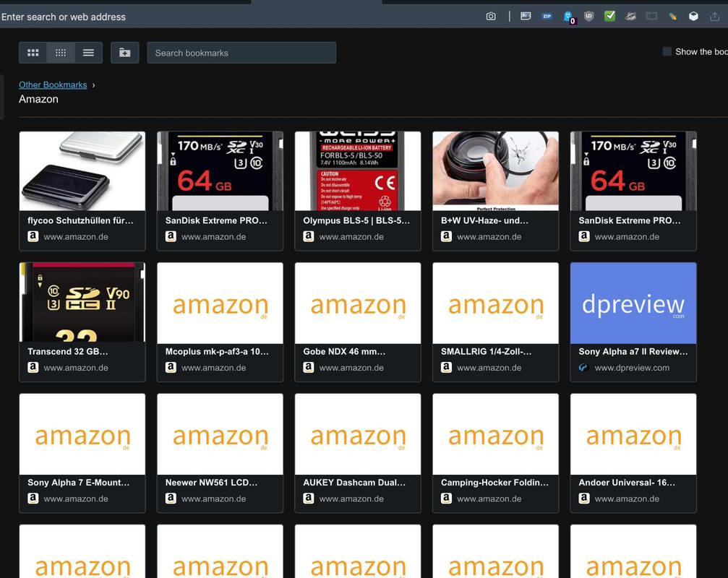Click Amazon favicon on Olympus BLS-5 card
728x578 pixels.
click(308, 236)
